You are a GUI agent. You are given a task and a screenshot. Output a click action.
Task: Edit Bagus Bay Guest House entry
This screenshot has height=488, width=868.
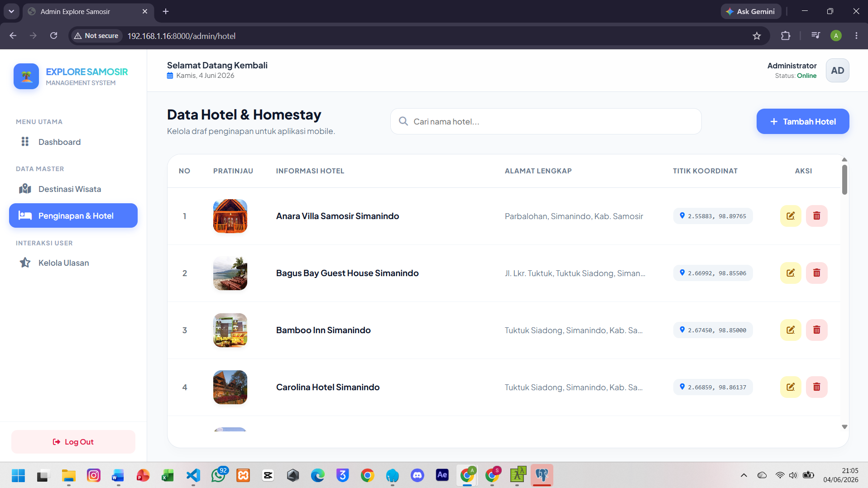791,273
